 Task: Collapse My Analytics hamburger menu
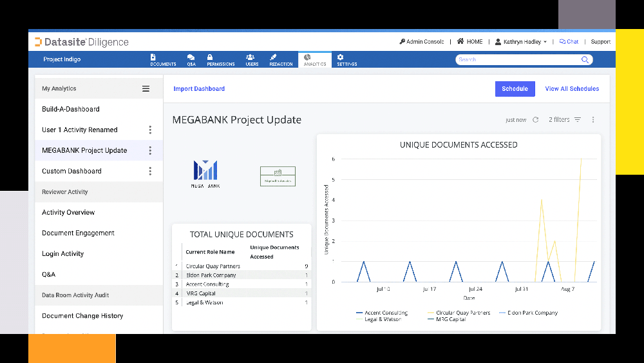[146, 89]
